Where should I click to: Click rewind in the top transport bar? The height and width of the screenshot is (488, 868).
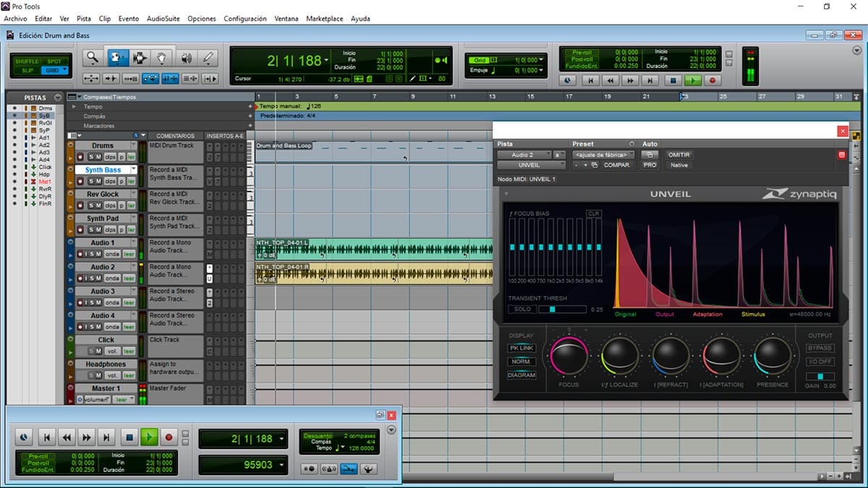point(610,81)
